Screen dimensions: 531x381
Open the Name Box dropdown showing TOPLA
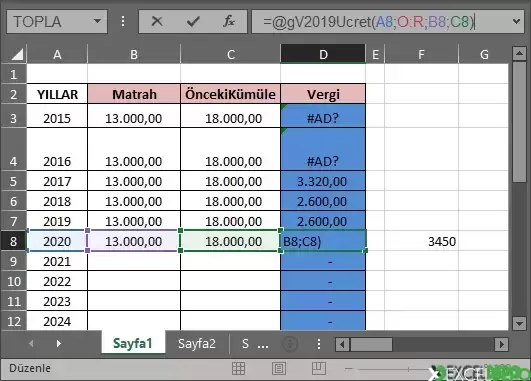pyautogui.click(x=98, y=21)
